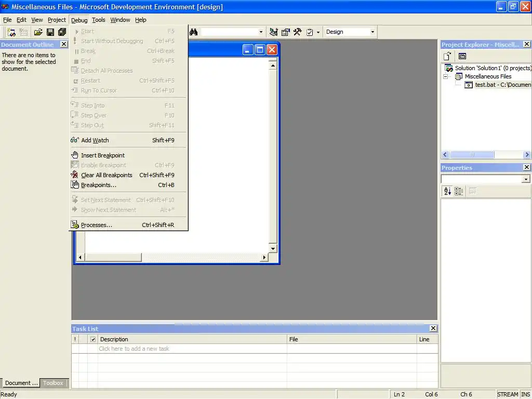Click 'Click here to add a new task'
The height and width of the screenshot is (399, 532).
(134, 349)
